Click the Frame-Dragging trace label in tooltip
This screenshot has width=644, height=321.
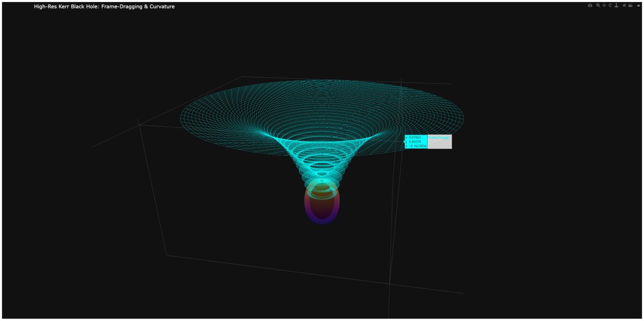click(439, 138)
